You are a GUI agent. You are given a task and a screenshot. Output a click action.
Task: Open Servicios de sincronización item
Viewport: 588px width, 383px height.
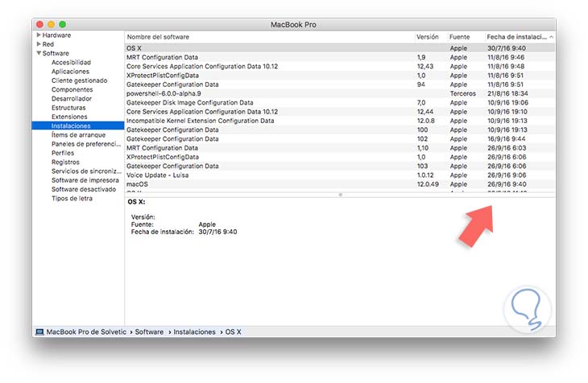click(x=86, y=171)
